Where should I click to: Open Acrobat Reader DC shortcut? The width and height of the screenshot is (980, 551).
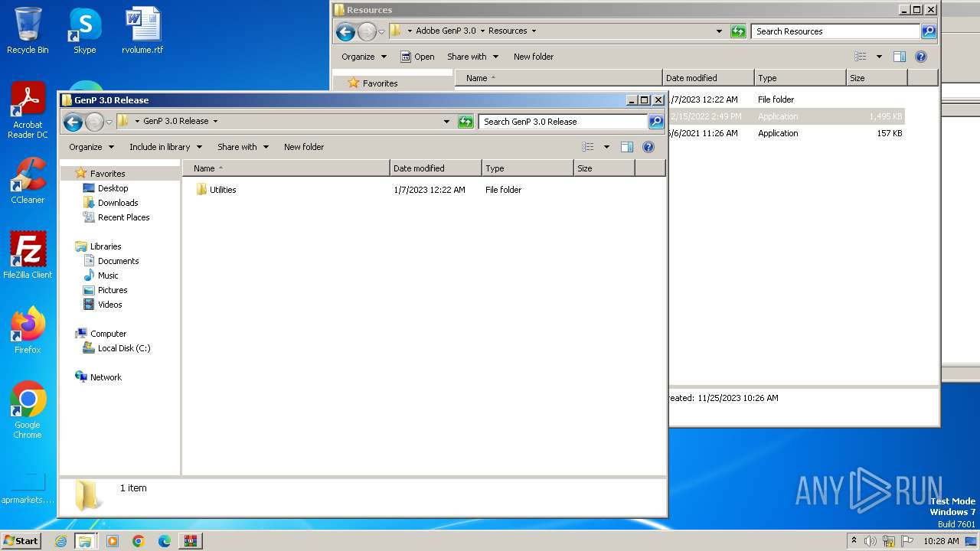pos(28,111)
